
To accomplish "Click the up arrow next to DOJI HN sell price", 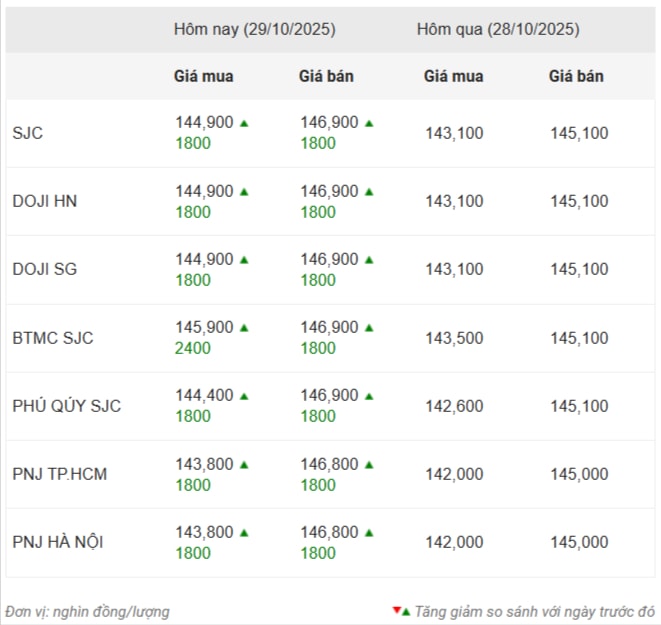I will tap(369, 192).
